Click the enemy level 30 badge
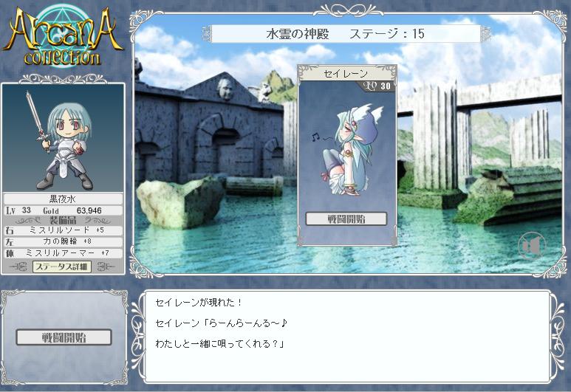Image resolution: width=571 pixels, height=392 pixels. pos(378,86)
